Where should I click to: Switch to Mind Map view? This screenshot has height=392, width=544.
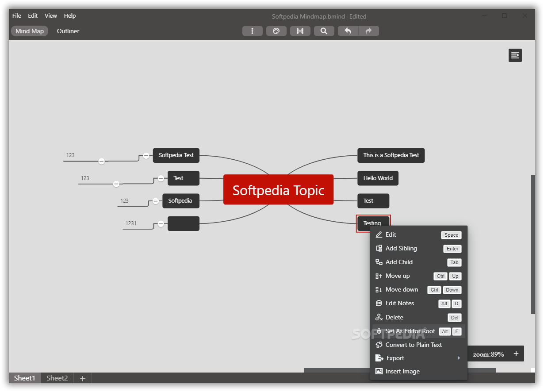(30, 31)
